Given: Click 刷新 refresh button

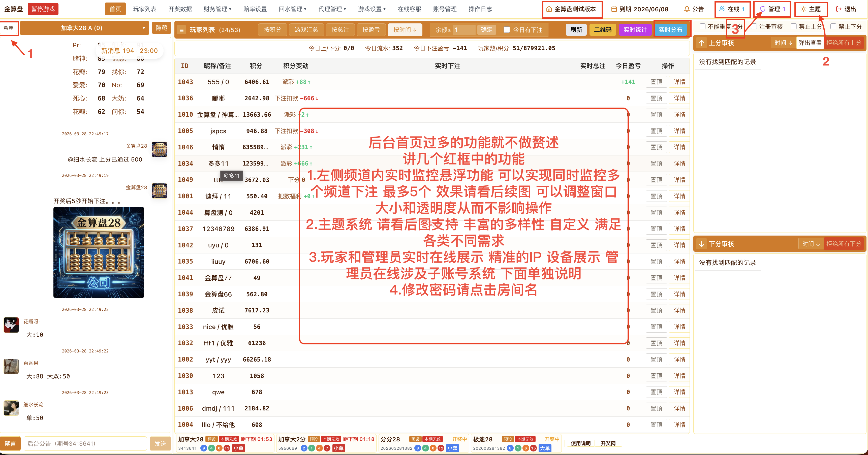Looking at the screenshot, I should 576,30.
